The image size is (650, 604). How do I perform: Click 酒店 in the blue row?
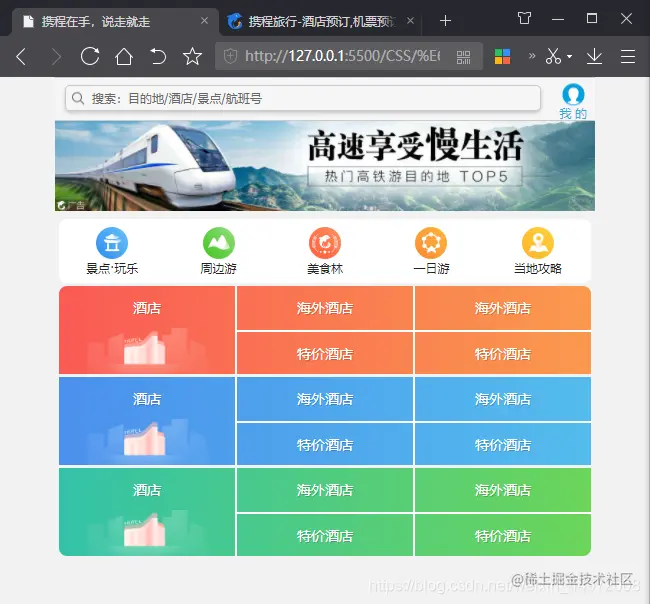[147, 400]
